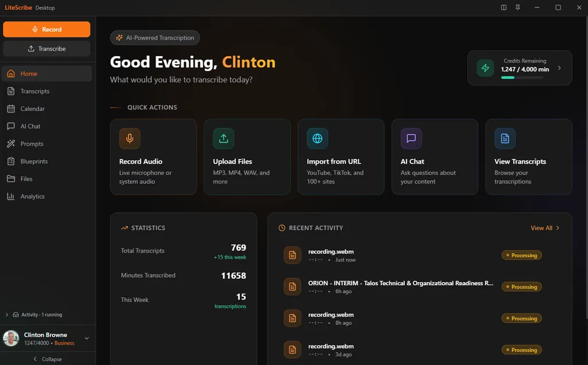The height and width of the screenshot is (365, 588).
Task: Open Prompts in the sidebar
Action: tap(47, 143)
